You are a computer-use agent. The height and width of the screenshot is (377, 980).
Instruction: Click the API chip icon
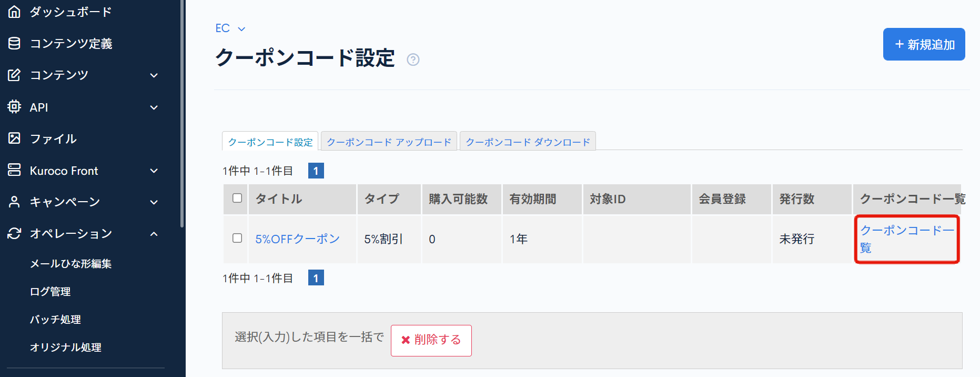click(x=14, y=107)
